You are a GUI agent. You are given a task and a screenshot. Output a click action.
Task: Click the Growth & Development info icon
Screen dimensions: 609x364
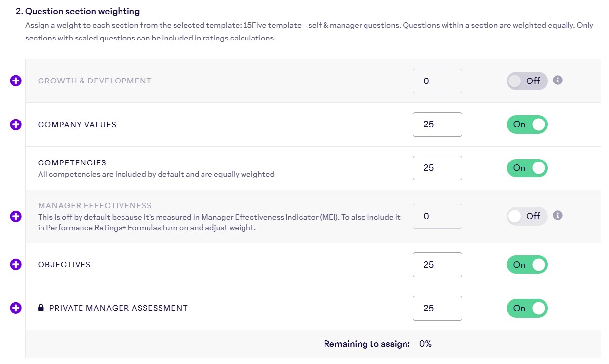click(x=558, y=80)
